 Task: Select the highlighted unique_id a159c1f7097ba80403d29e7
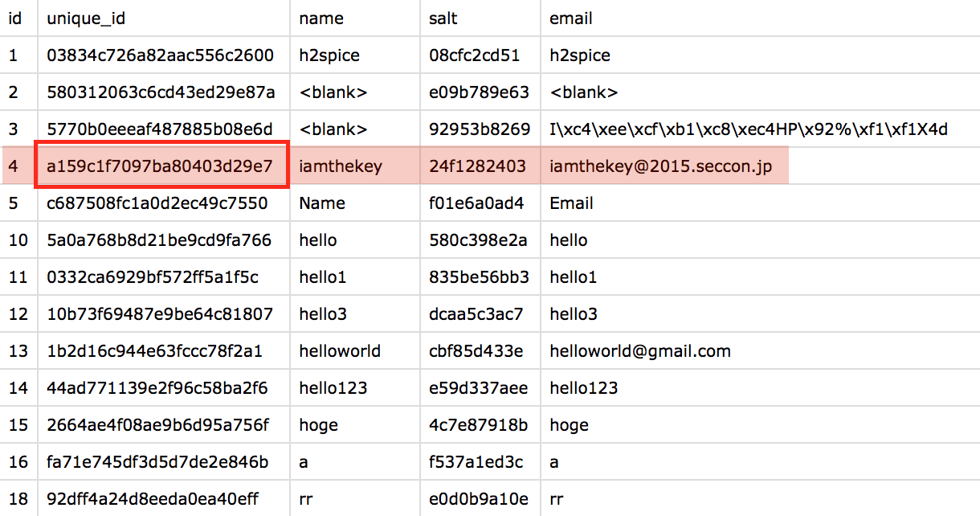click(x=161, y=166)
